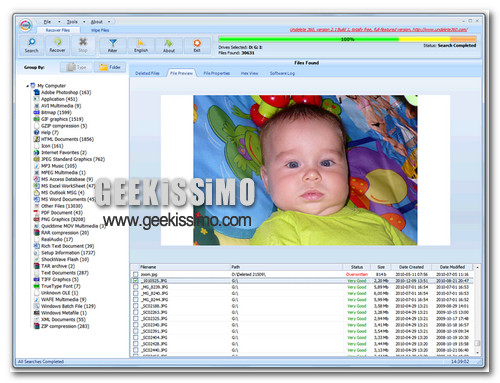Click the English language icon
This screenshot has width=500, height=383.
click(x=141, y=45)
